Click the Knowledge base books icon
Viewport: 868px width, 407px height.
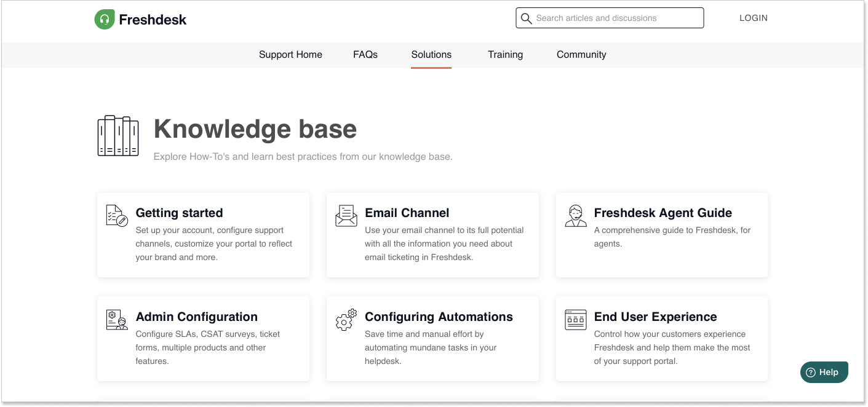pyautogui.click(x=118, y=135)
